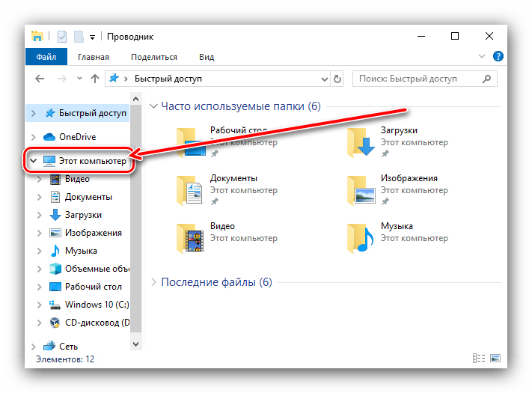Switch to large icons view via status bar
This screenshot has height=393, width=532.
[495, 358]
